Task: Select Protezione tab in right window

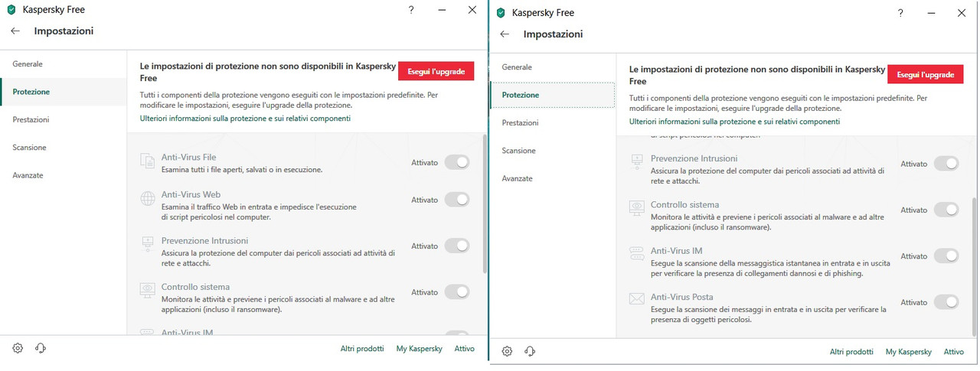Action: click(x=552, y=95)
